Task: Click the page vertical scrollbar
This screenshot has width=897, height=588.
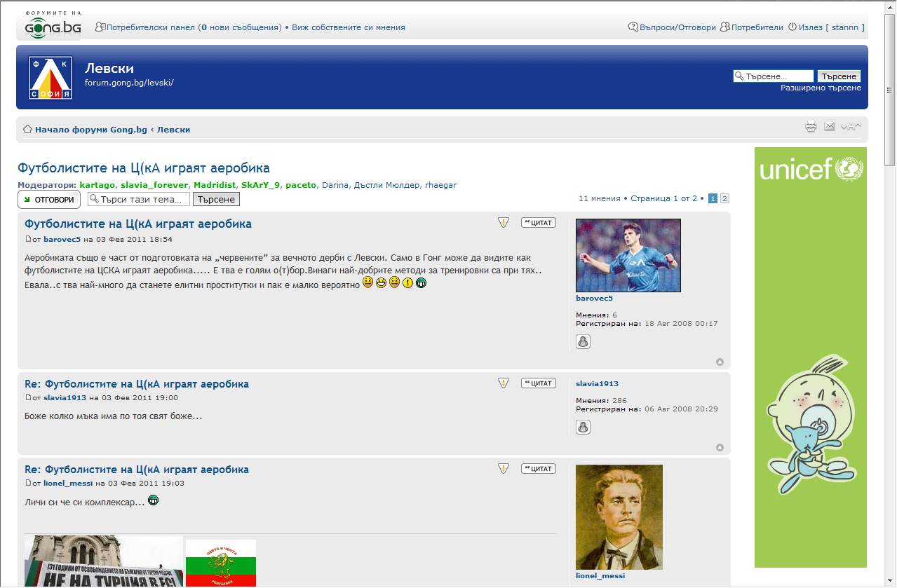Action: [890, 280]
